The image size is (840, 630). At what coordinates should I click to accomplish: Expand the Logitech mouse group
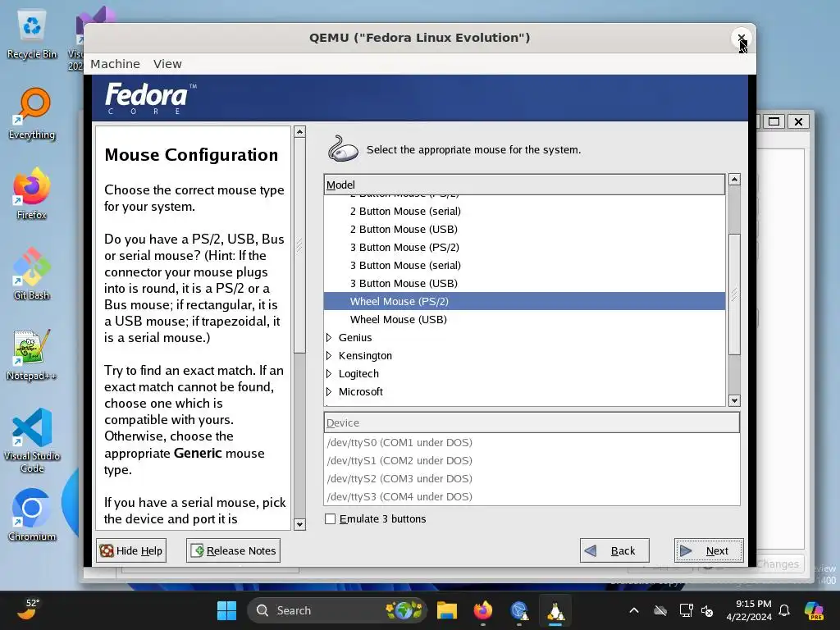(x=329, y=374)
